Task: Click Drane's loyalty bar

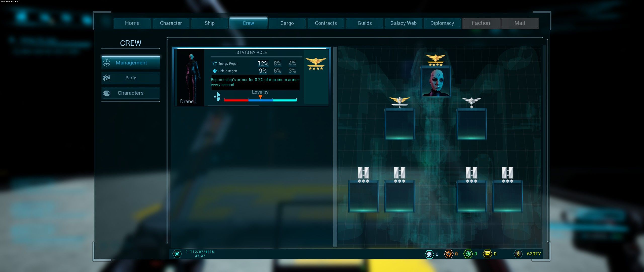Action: pyautogui.click(x=260, y=100)
